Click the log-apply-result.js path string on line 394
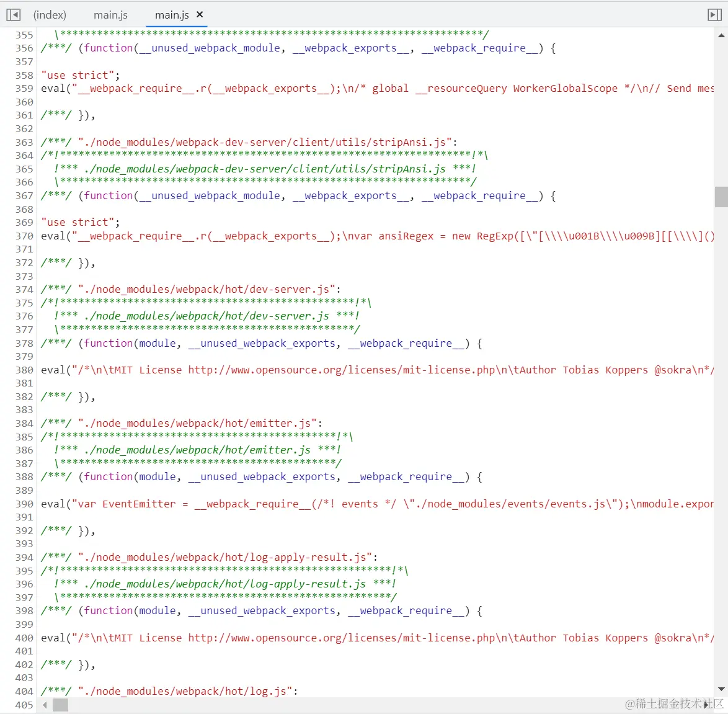 [x=225, y=557]
